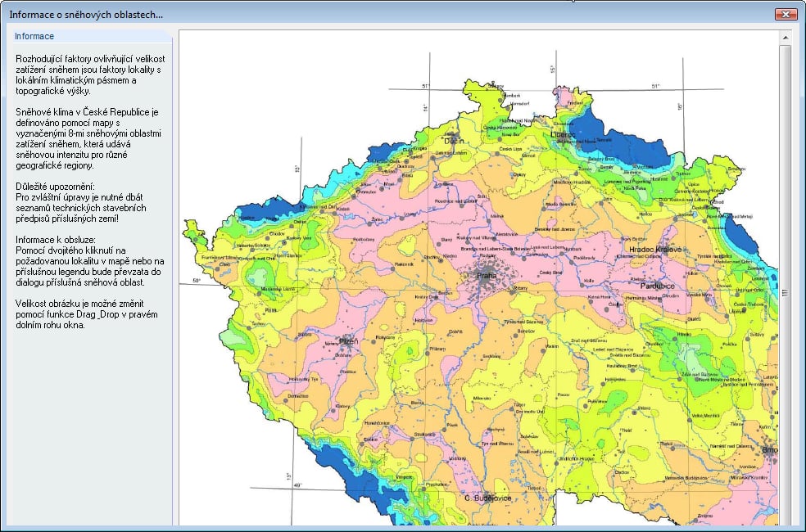Click the vertical scrollbar thumb grip
The image size is (806, 532).
click(x=785, y=292)
